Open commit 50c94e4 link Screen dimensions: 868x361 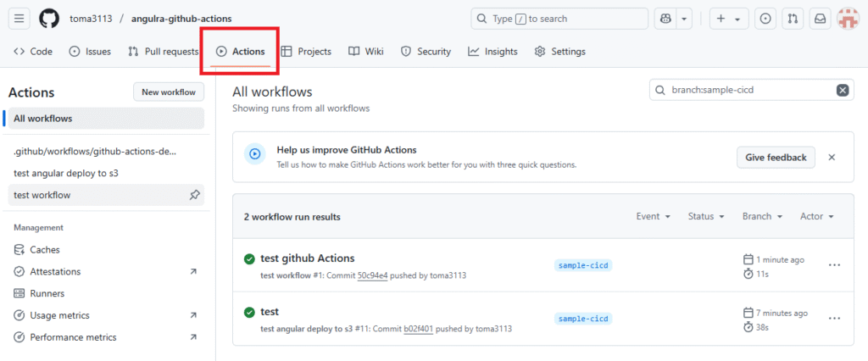coord(373,275)
